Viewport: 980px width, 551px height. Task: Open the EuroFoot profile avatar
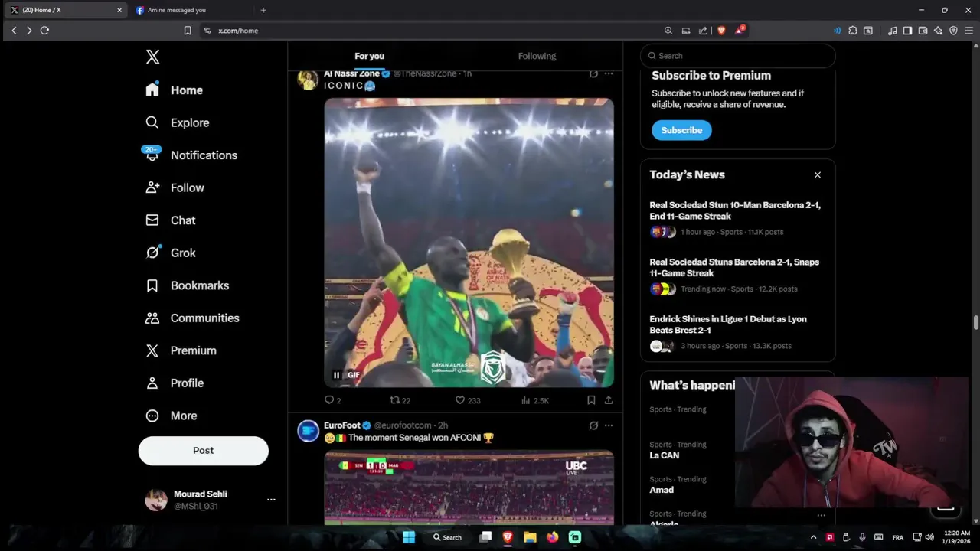308,432
